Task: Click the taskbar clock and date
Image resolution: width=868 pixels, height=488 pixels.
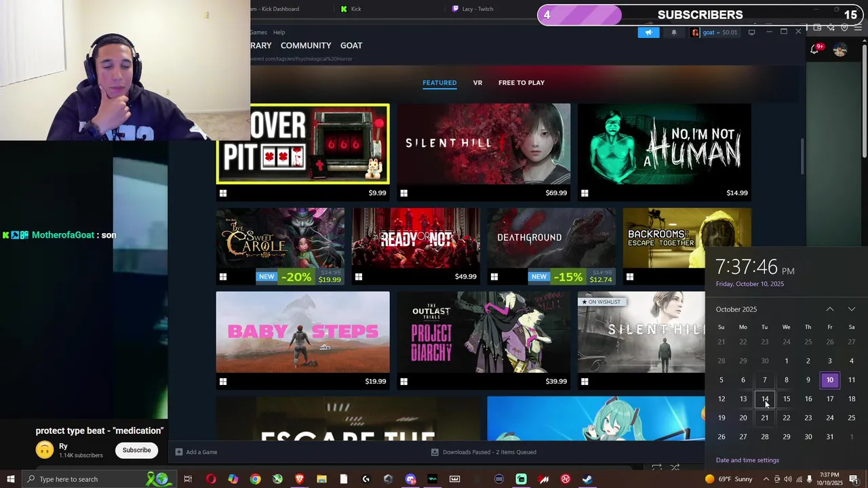Action: click(829, 479)
